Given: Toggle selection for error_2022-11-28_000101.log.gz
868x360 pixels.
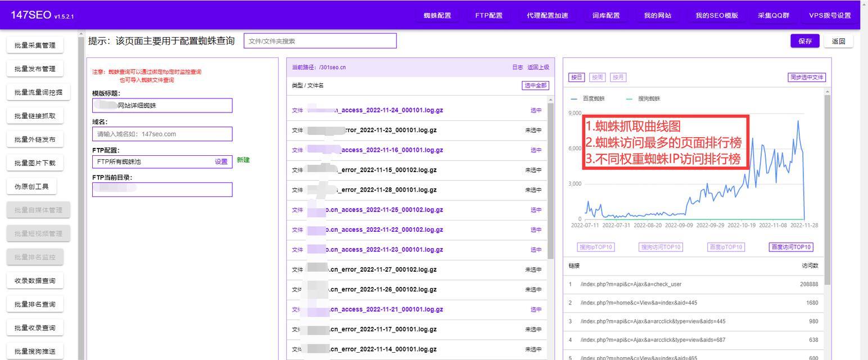Looking at the screenshot, I should 534,190.
